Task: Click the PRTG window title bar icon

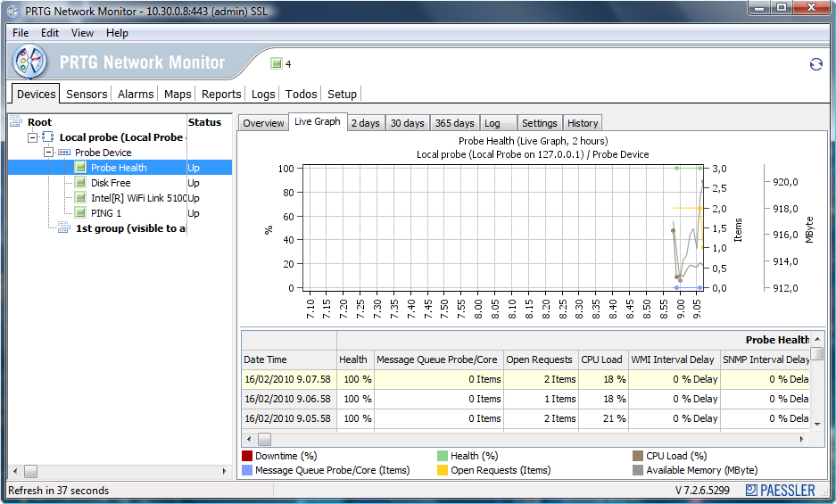Action: click(13, 12)
